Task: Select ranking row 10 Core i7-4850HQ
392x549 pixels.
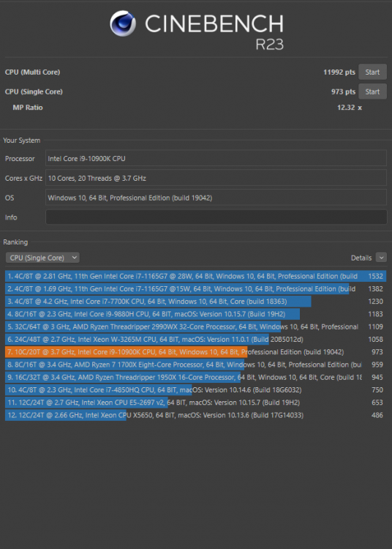Action: pyautogui.click(x=196, y=389)
